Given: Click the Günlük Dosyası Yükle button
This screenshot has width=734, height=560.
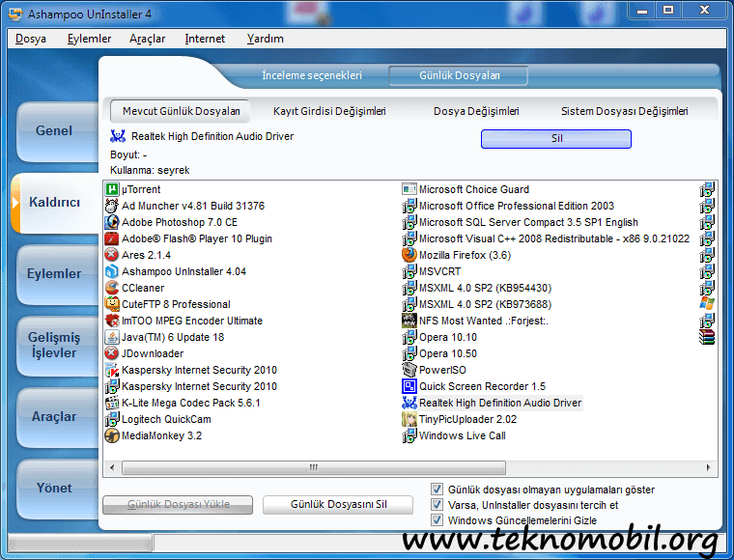Looking at the screenshot, I should click(x=178, y=504).
